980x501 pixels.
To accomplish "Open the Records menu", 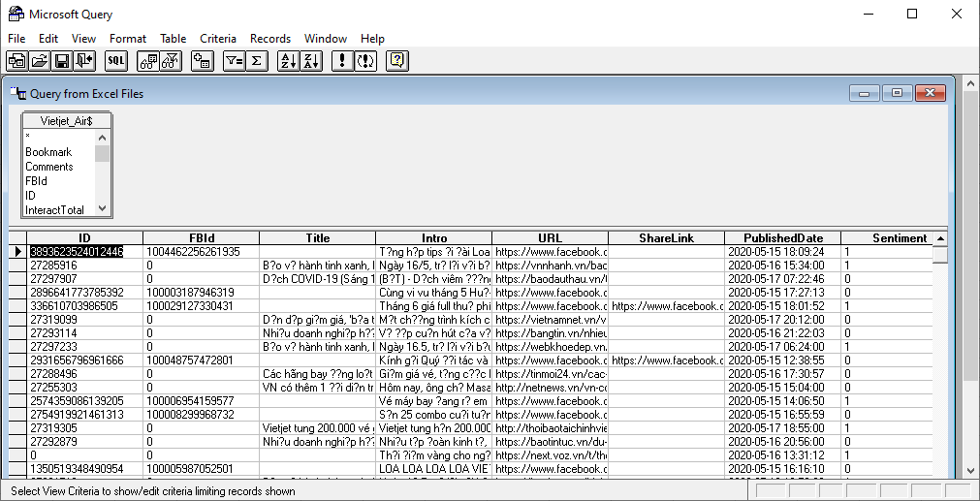I will (x=270, y=39).
